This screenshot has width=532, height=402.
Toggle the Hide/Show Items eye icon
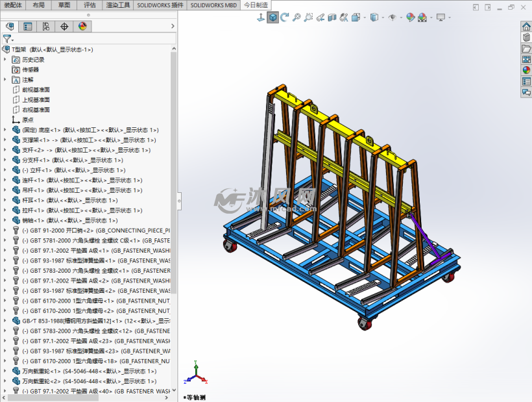point(392,18)
